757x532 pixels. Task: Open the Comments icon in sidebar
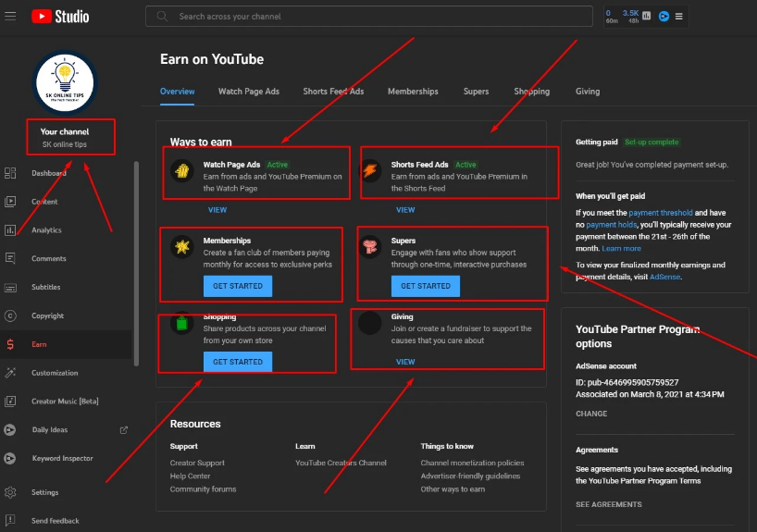[11, 258]
